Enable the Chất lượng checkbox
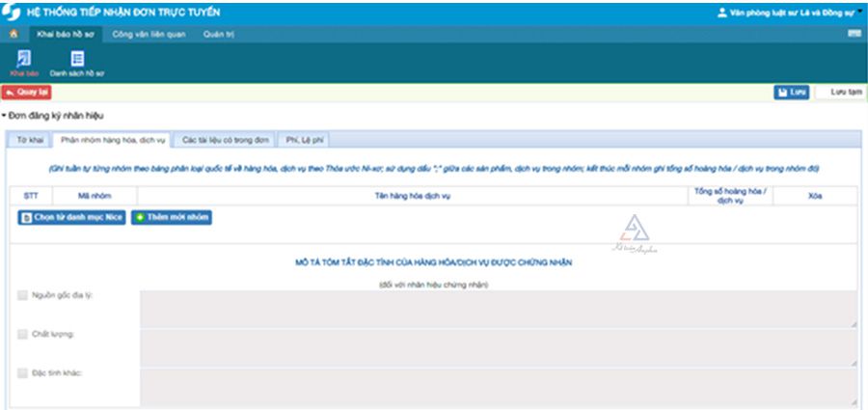This screenshot has width=868, height=410. [22, 334]
